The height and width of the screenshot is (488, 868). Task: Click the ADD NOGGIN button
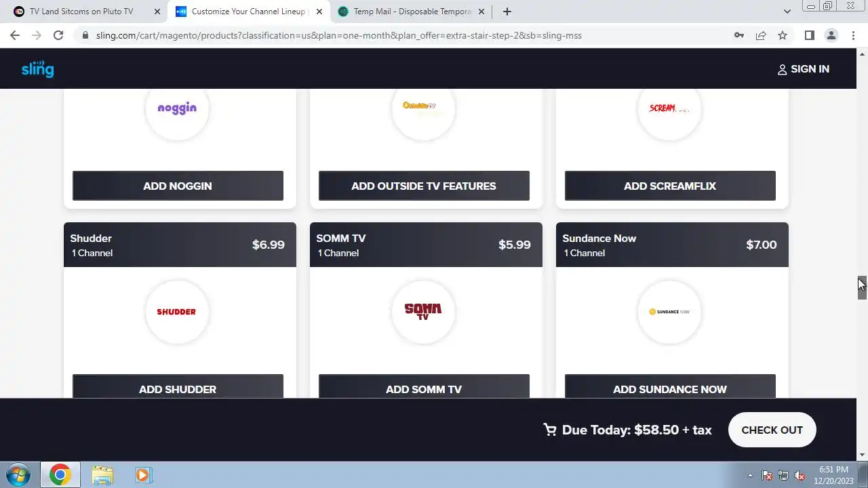tap(178, 186)
